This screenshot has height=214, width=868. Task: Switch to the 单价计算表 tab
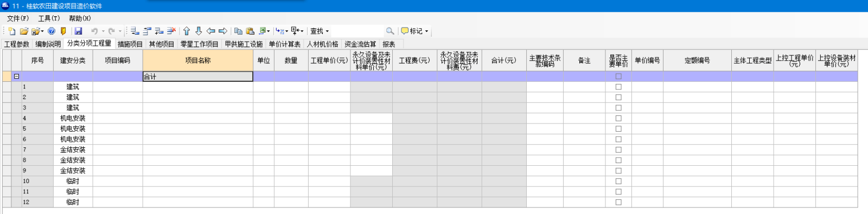[285, 44]
